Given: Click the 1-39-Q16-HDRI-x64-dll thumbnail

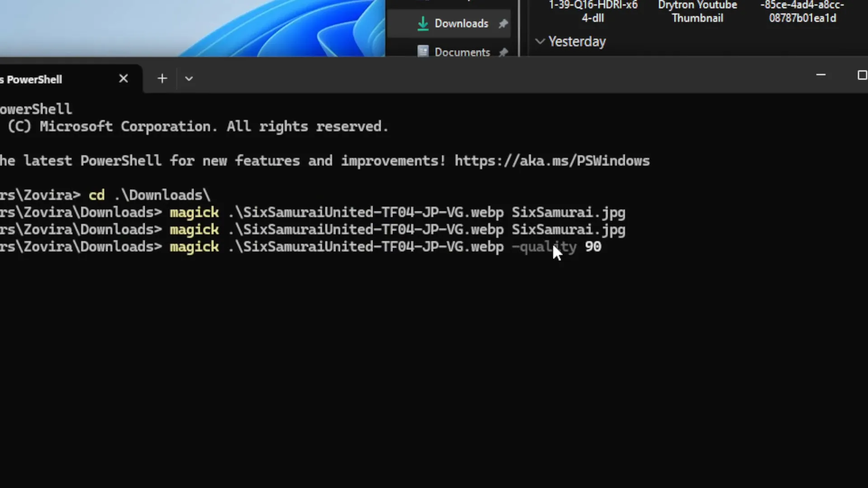Looking at the screenshot, I should (x=594, y=12).
